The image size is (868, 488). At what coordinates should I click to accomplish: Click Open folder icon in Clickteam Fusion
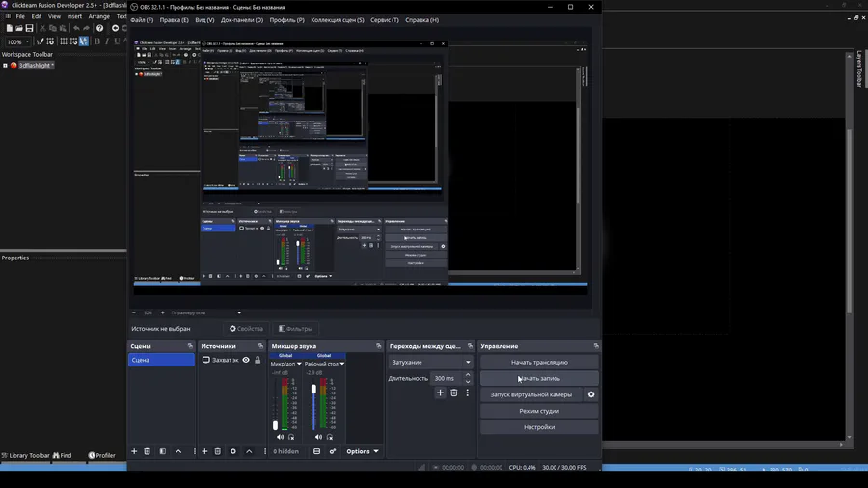[x=19, y=28]
